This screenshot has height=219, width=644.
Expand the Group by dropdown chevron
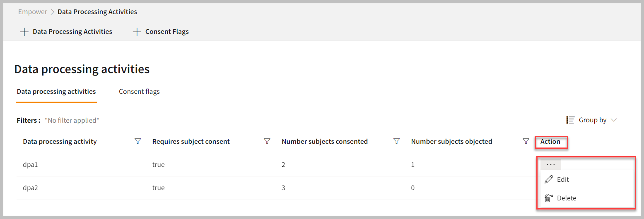point(614,120)
